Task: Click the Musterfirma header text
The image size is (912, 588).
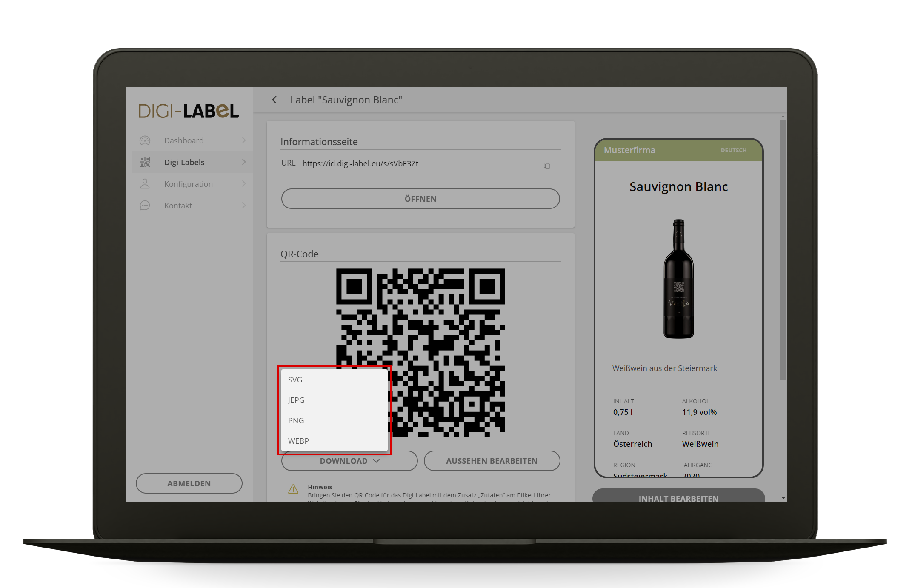Action: coord(629,150)
